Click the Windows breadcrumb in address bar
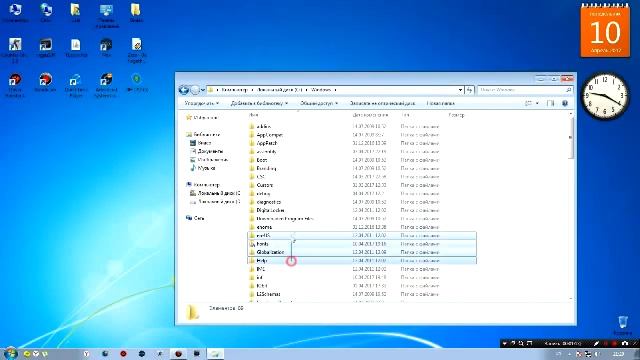 coord(321,90)
